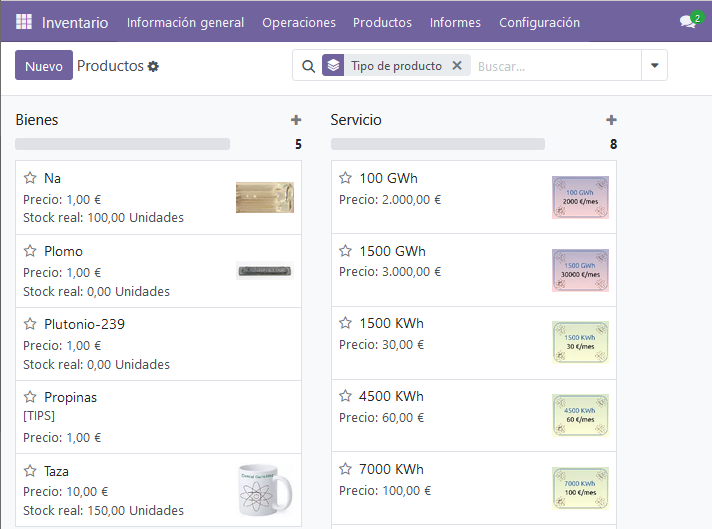Open the 1500 GWh service thumbnail
The height and width of the screenshot is (529, 712).
coord(580,270)
